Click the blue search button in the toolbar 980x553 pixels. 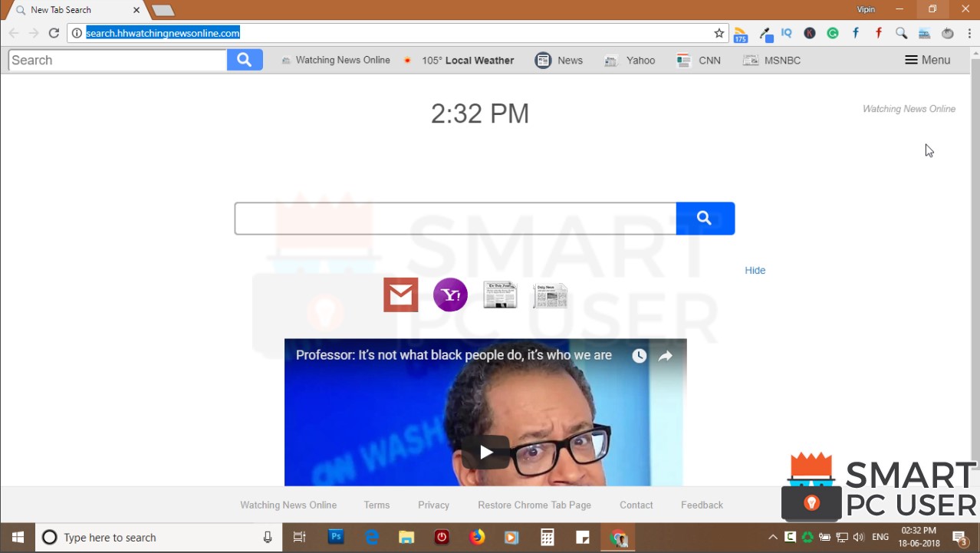(245, 60)
